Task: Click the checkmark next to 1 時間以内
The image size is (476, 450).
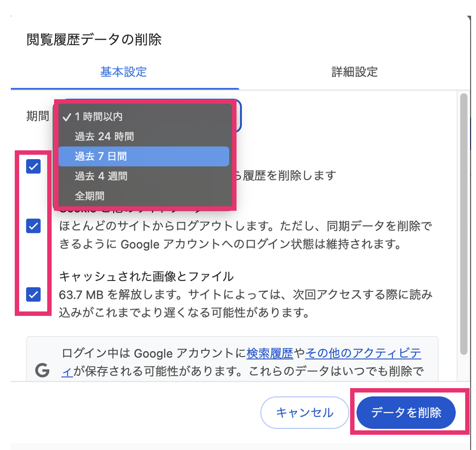Action: tap(67, 117)
